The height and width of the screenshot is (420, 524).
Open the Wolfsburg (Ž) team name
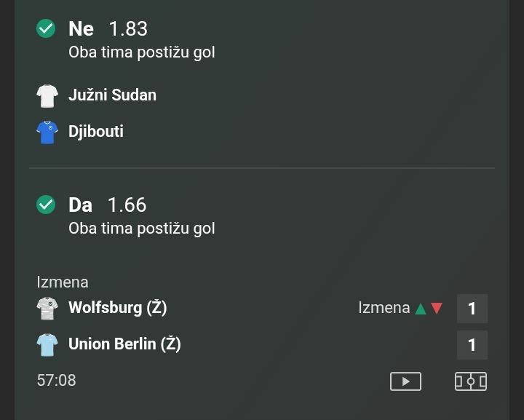[118, 308]
